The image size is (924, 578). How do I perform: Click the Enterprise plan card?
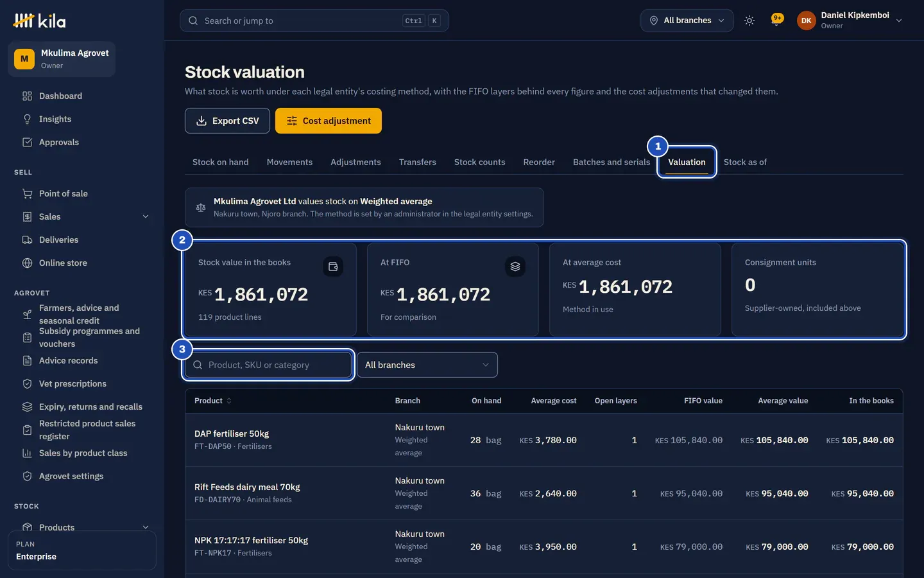coord(82,550)
